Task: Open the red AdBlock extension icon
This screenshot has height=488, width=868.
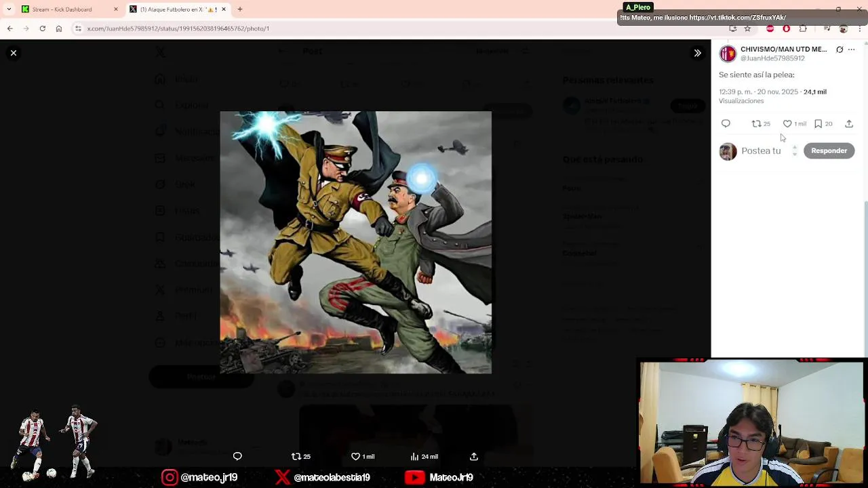Action: pyautogui.click(x=770, y=28)
